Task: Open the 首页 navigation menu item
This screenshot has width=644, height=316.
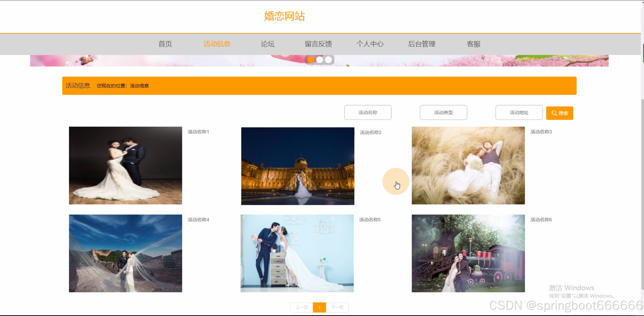Action: pos(165,44)
